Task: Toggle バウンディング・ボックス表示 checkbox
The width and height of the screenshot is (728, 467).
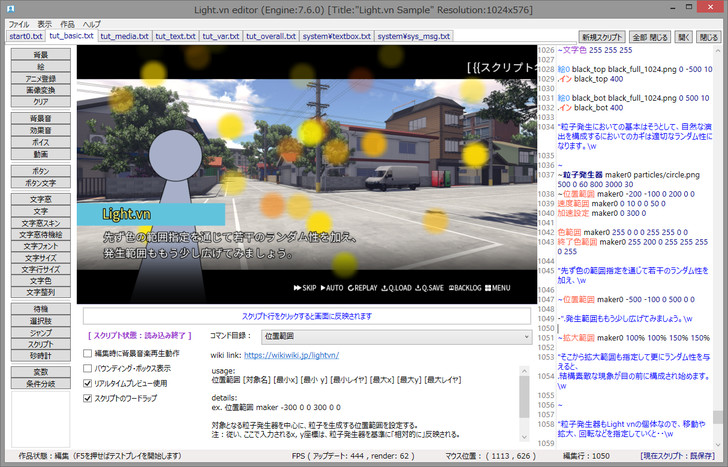Action: pos(88,368)
